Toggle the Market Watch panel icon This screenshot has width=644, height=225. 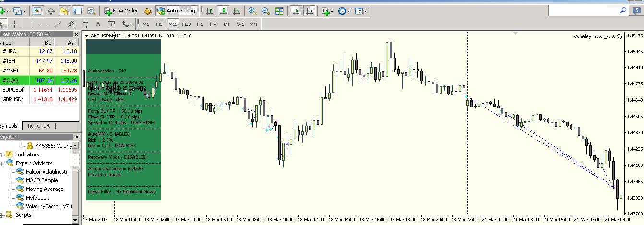coord(38,11)
